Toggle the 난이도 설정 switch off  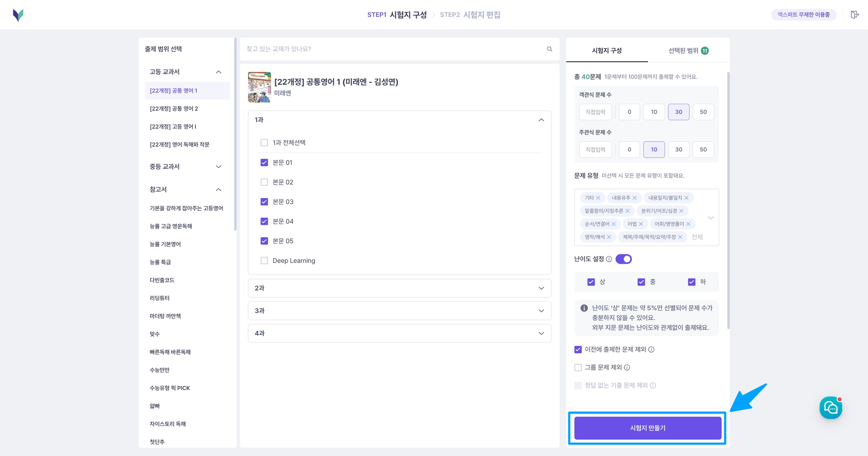click(x=623, y=259)
